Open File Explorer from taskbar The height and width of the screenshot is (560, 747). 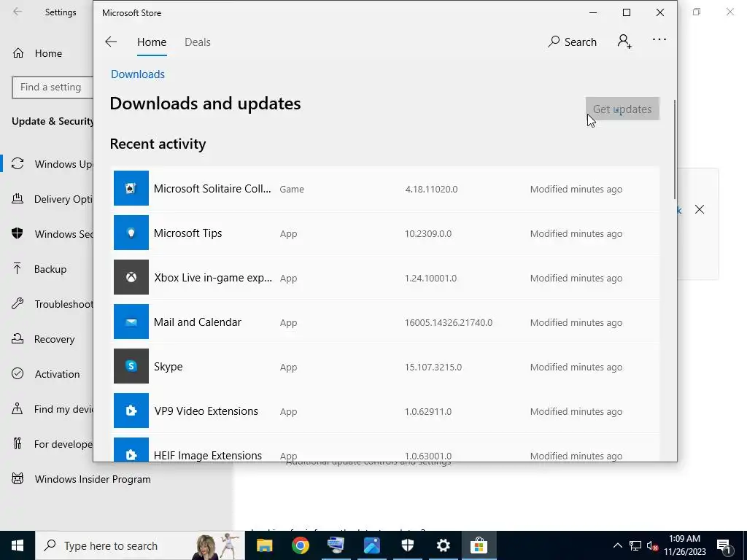264,545
